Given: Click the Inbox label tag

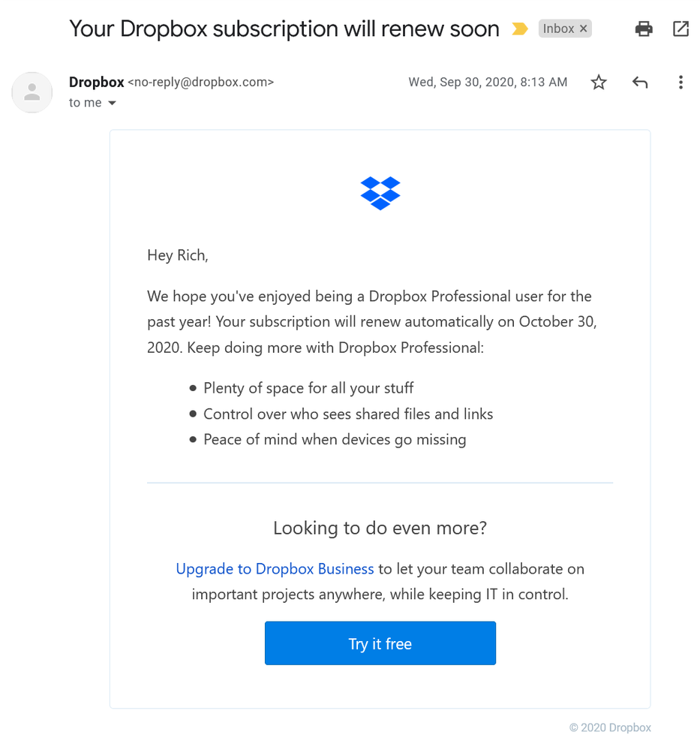Looking at the screenshot, I should (x=558, y=29).
